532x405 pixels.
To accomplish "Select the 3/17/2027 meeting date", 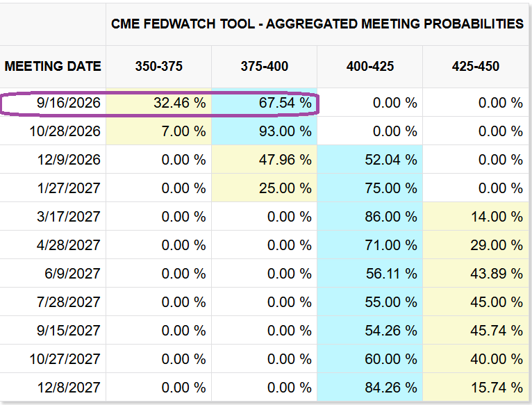I will pos(53,216).
